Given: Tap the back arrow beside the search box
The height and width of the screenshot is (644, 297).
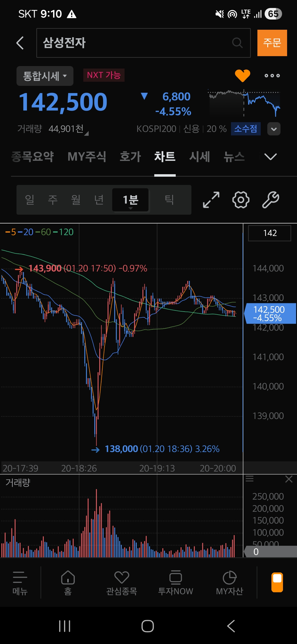Looking at the screenshot, I should pyautogui.click(x=20, y=43).
